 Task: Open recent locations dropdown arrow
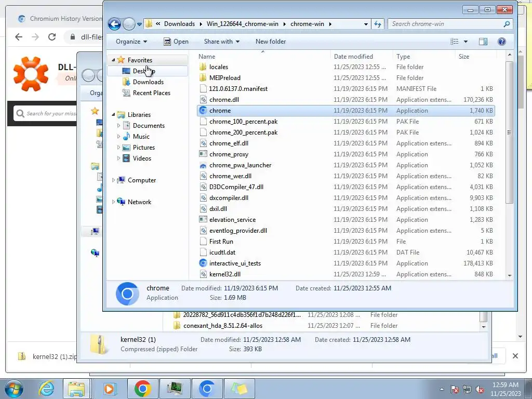(x=139, y=24)
